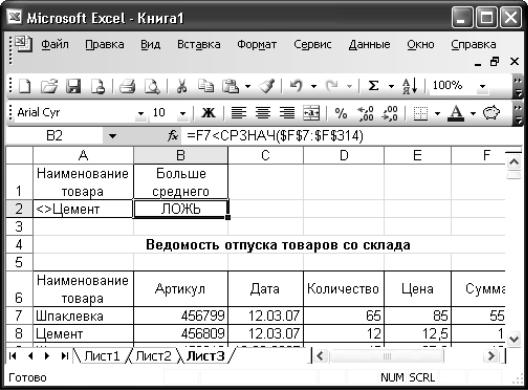Screen dimensions: 528x390
Task: Click the AutoSum sigma icon
Action: point(373,86)
